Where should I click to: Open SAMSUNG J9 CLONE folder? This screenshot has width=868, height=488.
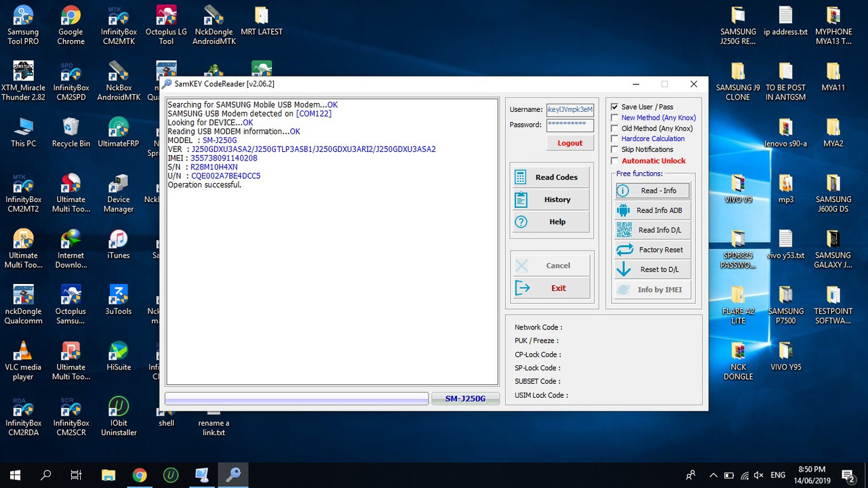pos(738,81)
